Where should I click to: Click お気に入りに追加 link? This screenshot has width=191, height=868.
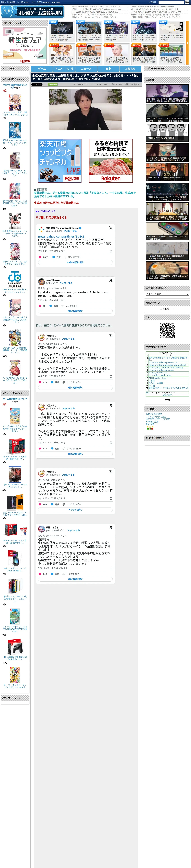[154, 414]
